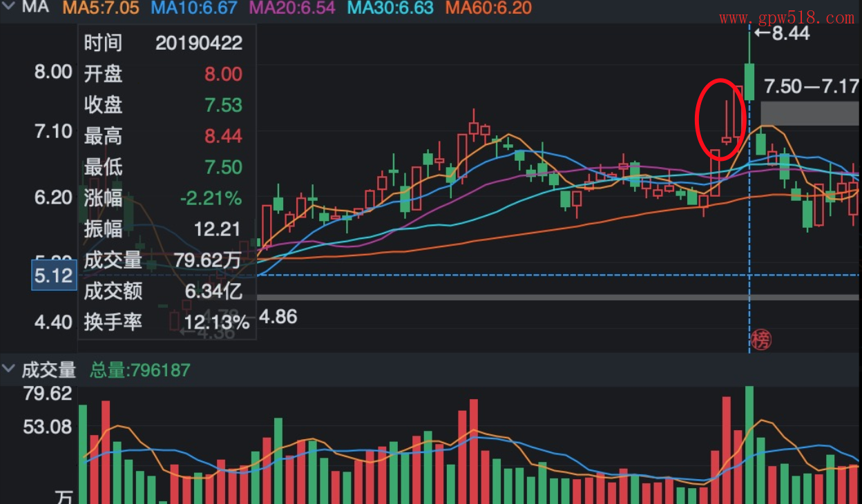Choose the cyan MA30:6.63 label
Image resolution: width=862 pixels, height=504 pixels.
pos(390,8)
